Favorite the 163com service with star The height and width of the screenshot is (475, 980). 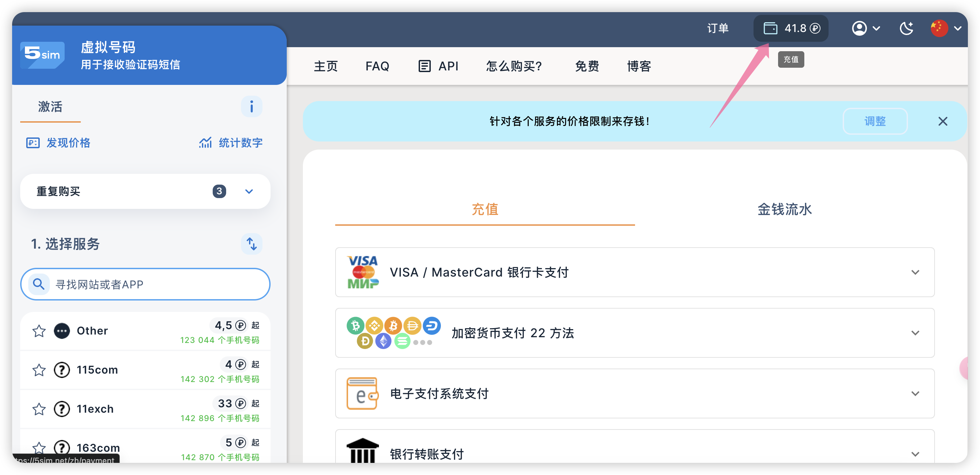39,448
